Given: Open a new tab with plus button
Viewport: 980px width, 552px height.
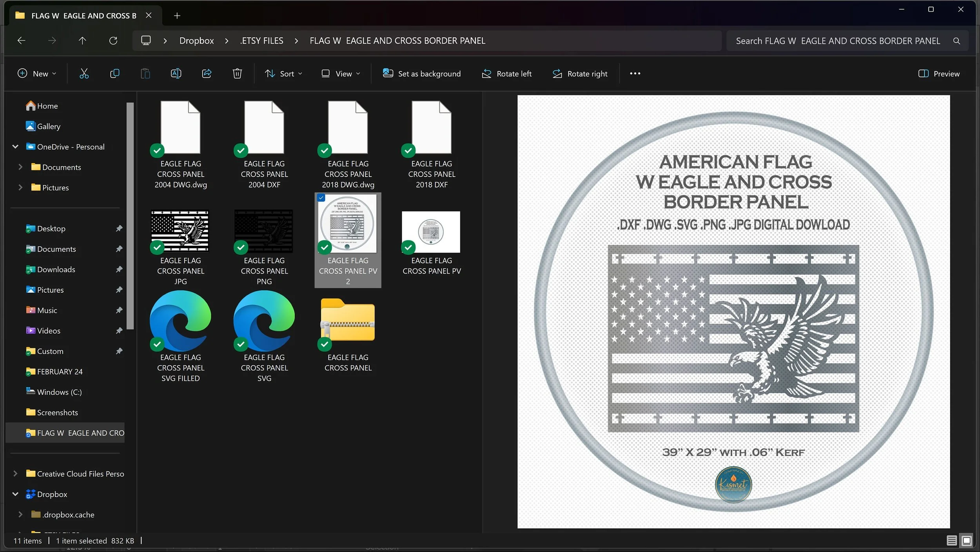Looking at the screenshot, I should [x=177, y=16].
